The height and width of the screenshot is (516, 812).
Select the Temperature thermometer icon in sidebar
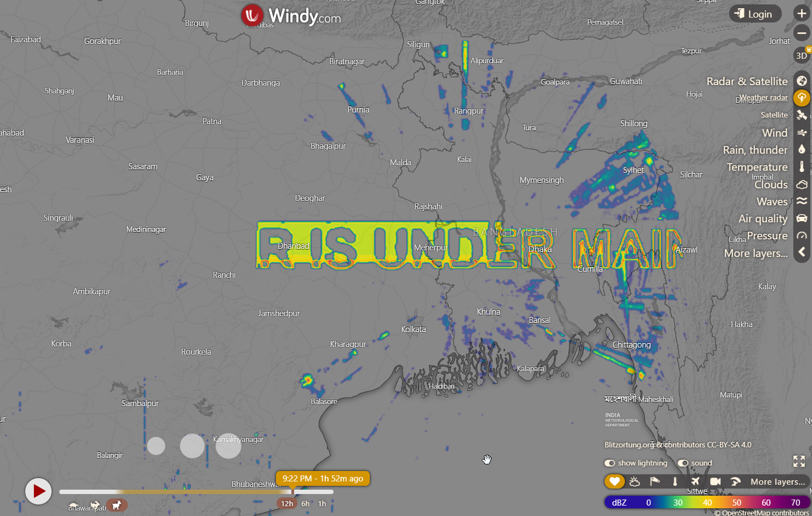point(802,167)
